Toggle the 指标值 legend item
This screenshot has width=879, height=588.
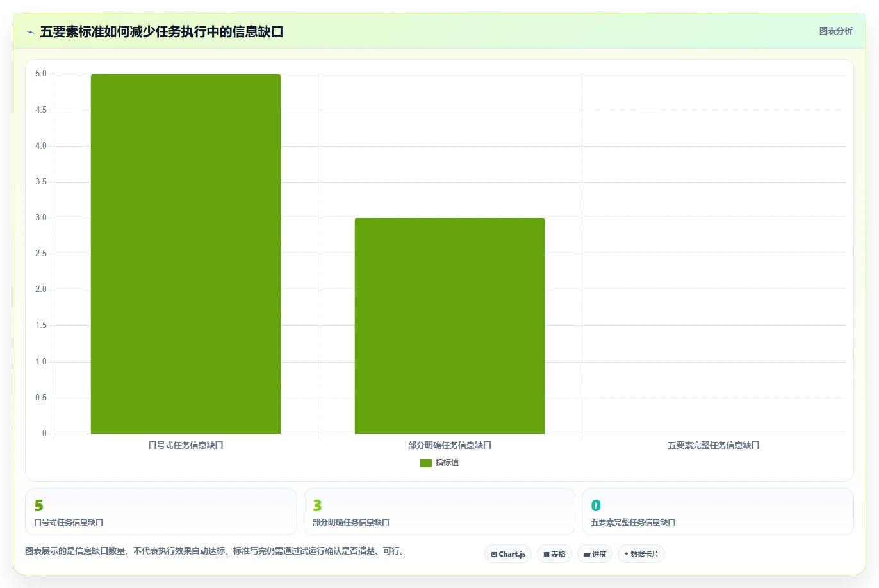[x=439, y=462]
